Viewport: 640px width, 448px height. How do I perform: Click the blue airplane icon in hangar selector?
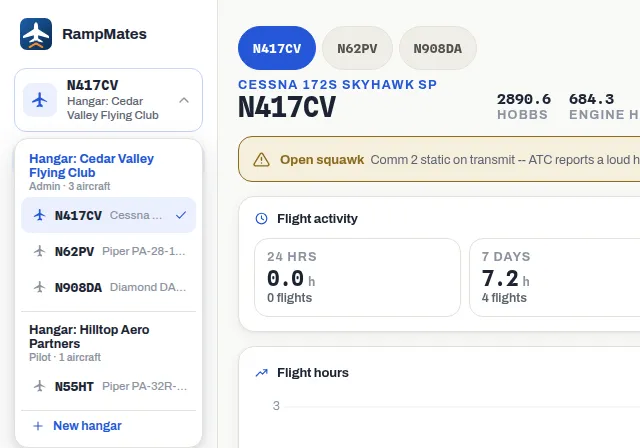(40, 100)
